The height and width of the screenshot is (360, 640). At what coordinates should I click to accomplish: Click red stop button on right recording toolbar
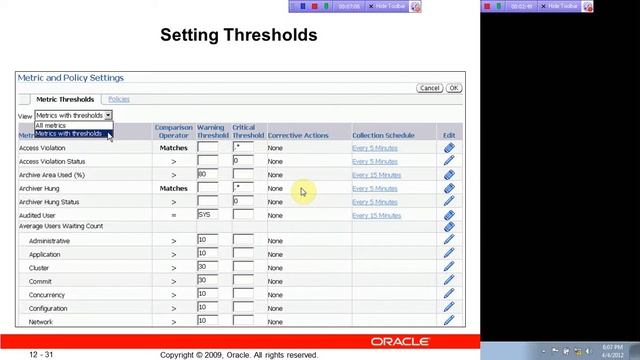coord(487,7)
